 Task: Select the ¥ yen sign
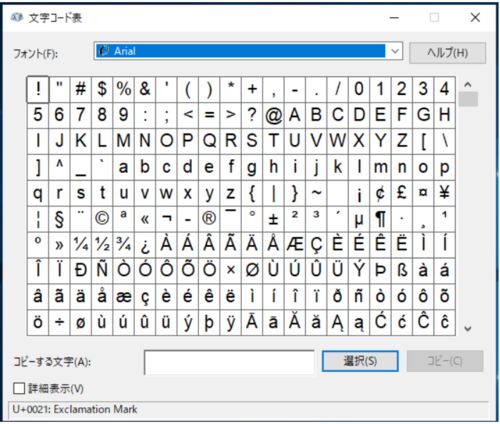(444, 193)
